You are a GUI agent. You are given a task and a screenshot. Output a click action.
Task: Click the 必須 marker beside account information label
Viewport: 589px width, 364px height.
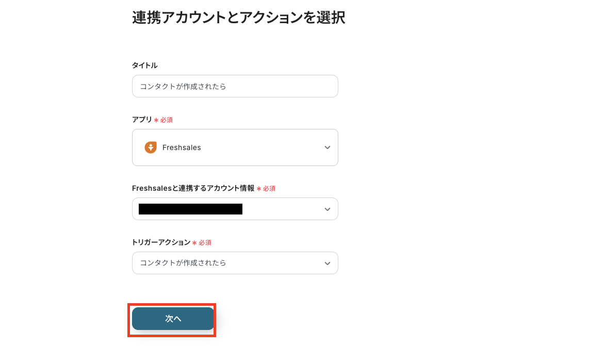pos(269,189)
